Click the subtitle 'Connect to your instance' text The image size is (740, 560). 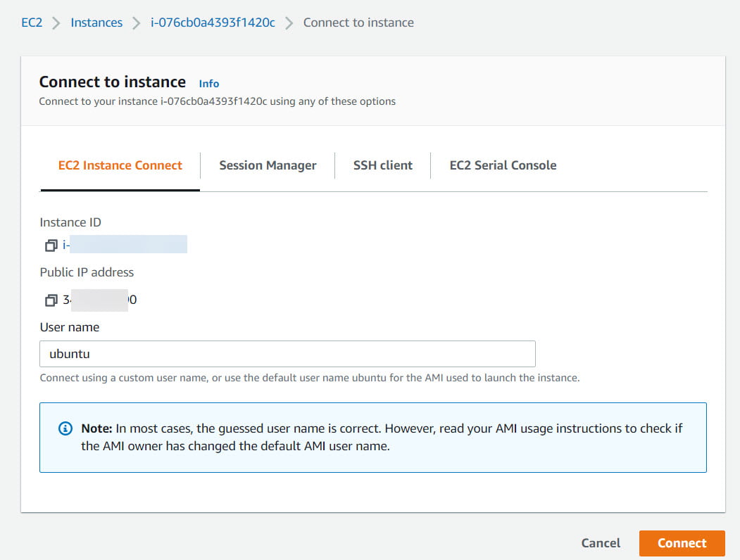(x=217, y=101)
